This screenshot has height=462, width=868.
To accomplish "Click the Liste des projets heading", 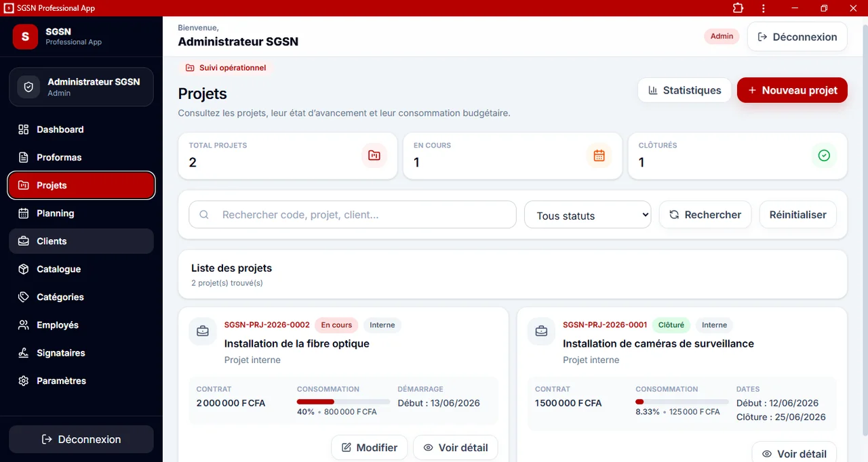I will pos(231,268).
